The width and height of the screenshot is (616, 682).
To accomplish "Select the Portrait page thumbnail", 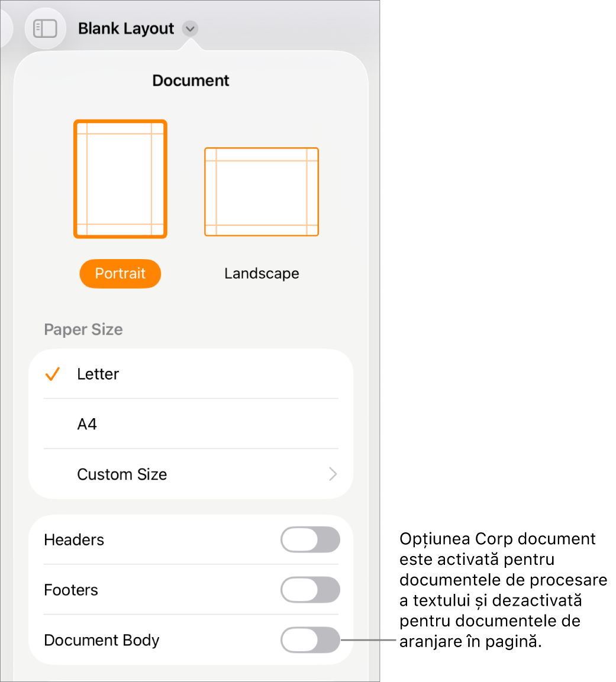I will (121, 179).
